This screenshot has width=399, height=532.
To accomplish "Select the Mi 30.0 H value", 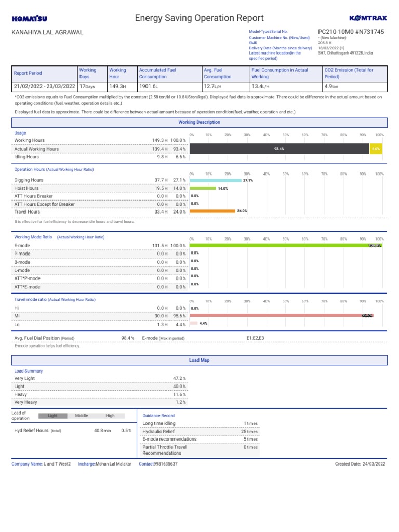I will [161, 316].
